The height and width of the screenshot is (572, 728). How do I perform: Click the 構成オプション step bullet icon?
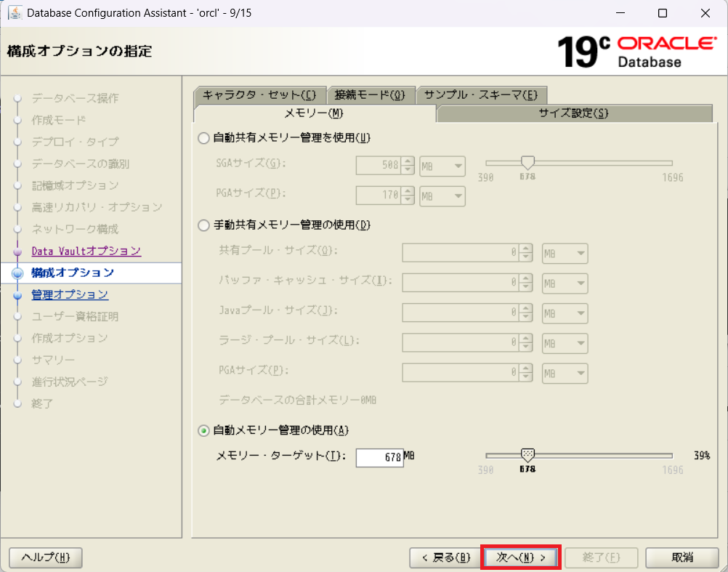tap(18, 273)
